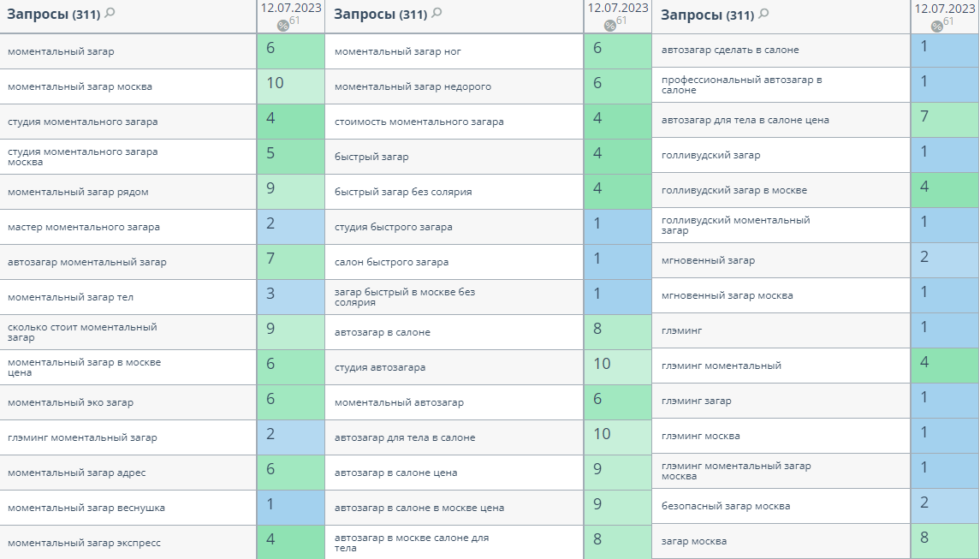This screenshot has height=559, width=980.
Task: Click percent icon under third 12.07.2023 date
Action: 937,27
